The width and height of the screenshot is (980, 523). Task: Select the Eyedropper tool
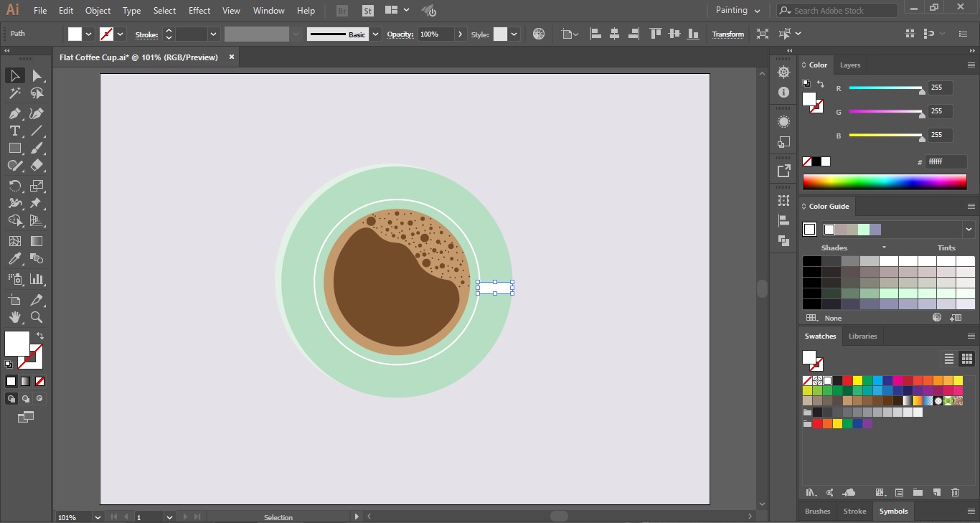14,258
